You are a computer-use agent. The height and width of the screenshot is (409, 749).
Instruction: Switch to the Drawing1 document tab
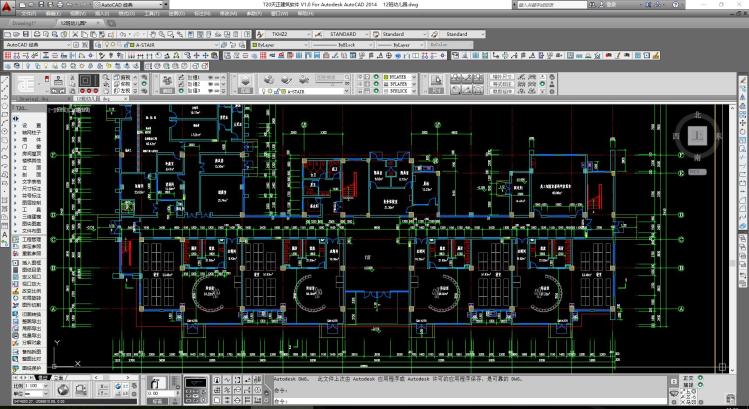click(x=26, y=21)
